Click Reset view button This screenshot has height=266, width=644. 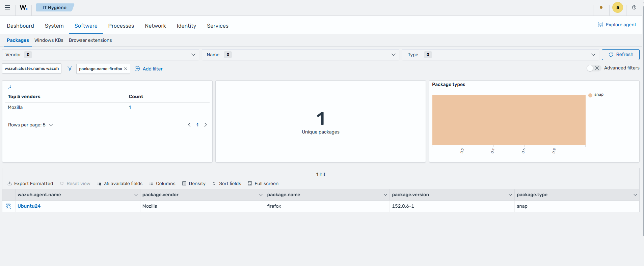75,183
